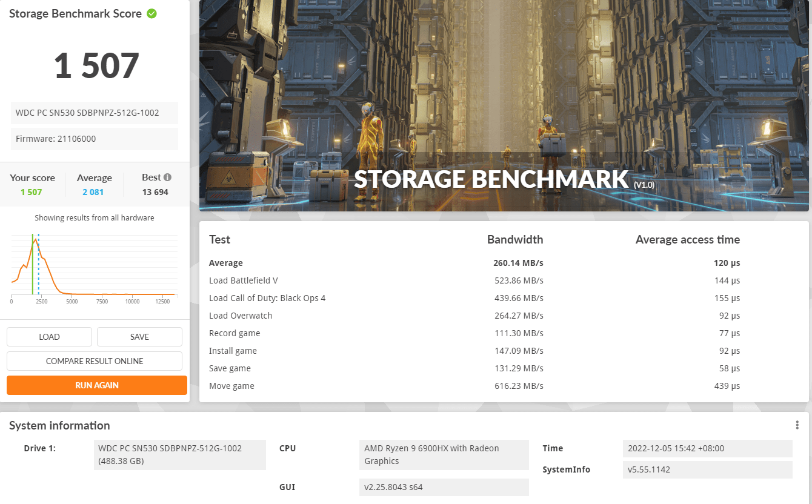This screenshot has height=504, width=812.
Task: Click the Record game row label
Action: [x=235, y=333]
